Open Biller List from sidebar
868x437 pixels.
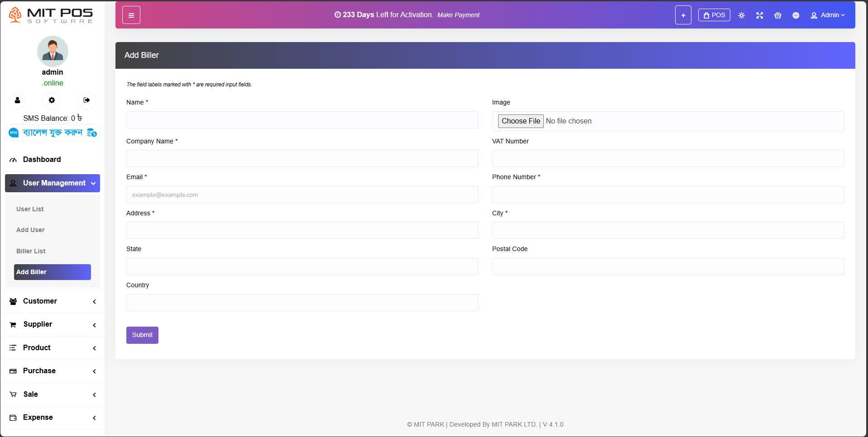[31, 251]
